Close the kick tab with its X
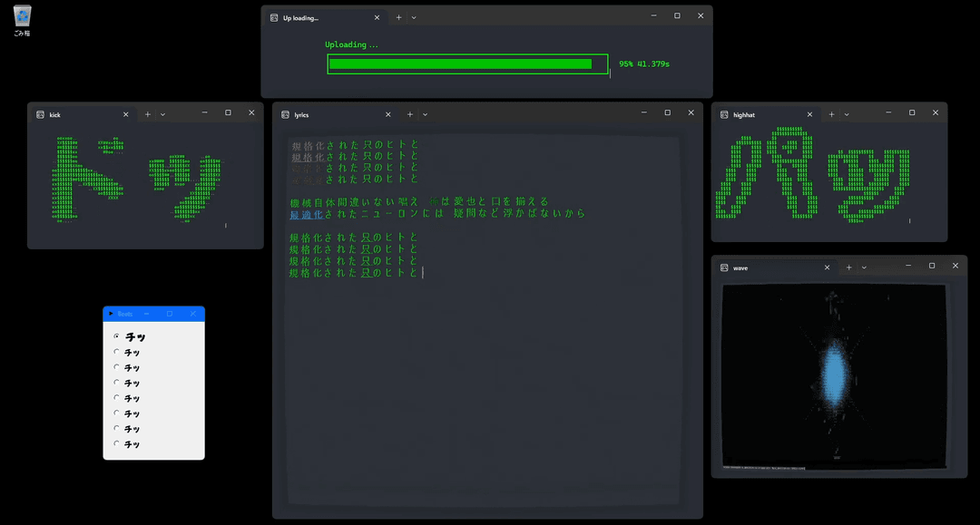The height and width of the screenshot is (525, 980). pyautogui.click(x=125, y=114)
